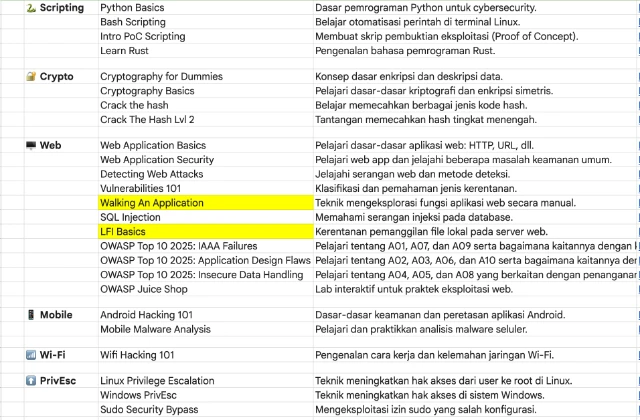This screenshot has height=420, width=640.
Task: Click the description 'Jelajahi serangan web dan metode deteksi.'
Action: coord(413,174)
